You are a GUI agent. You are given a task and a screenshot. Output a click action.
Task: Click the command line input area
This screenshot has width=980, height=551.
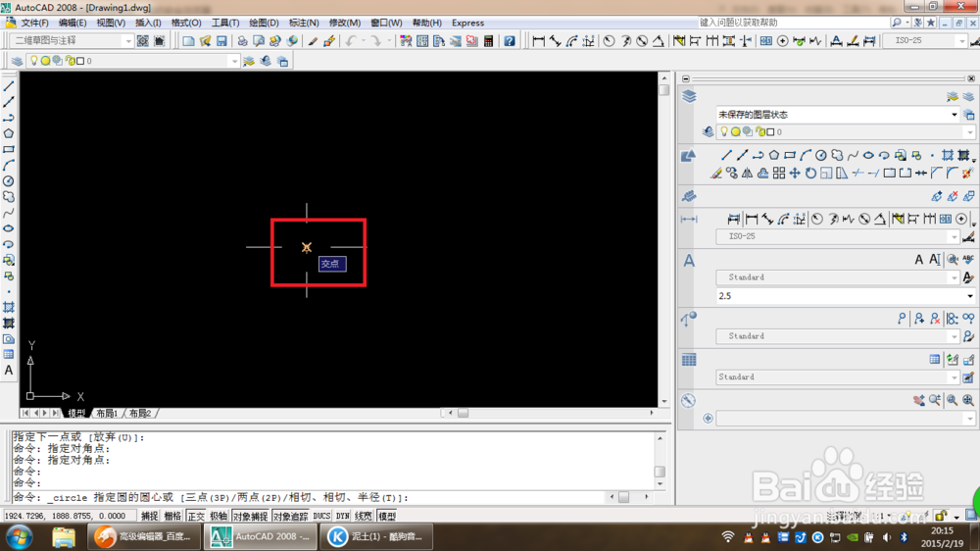click(x=310, y=498)
